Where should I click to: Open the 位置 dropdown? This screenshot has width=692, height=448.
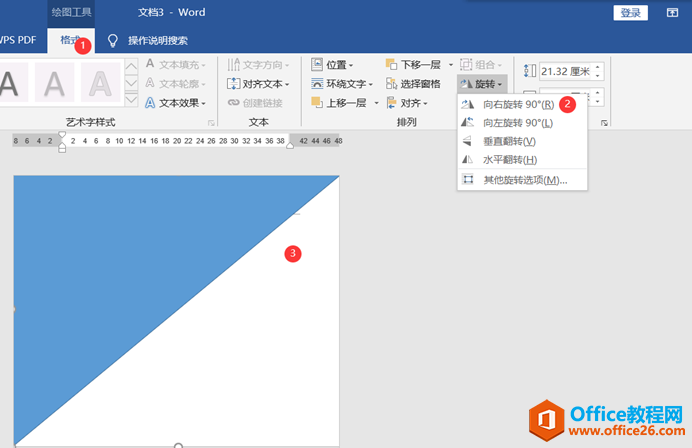pyautogui.click(x=332, y=65)
